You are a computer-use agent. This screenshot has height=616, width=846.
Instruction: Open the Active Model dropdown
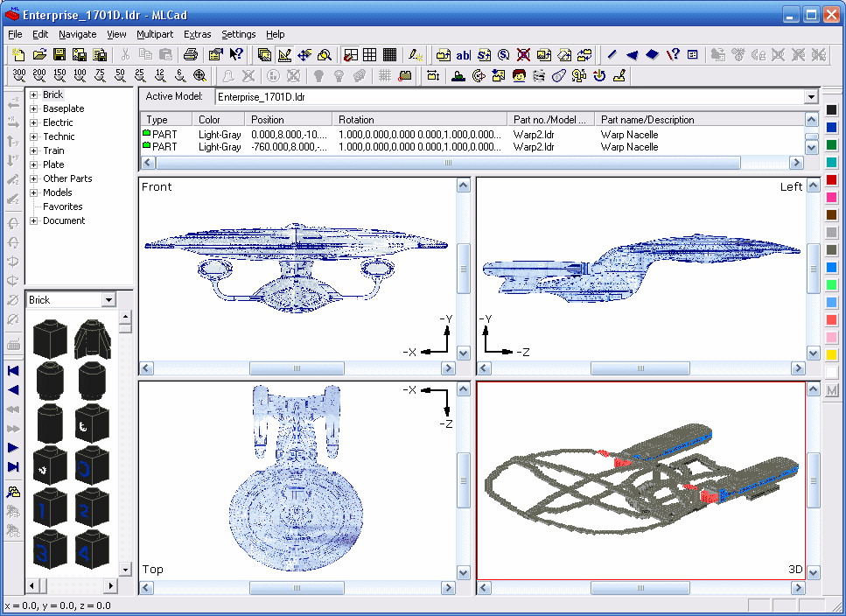(811, 96)
